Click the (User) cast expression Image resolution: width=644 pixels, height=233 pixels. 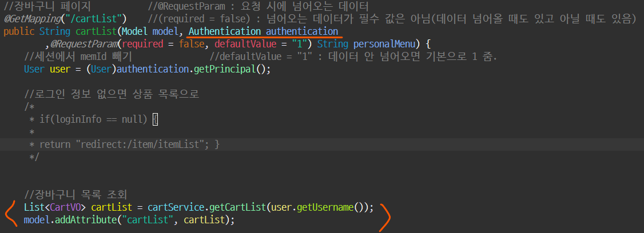point(101,69)
